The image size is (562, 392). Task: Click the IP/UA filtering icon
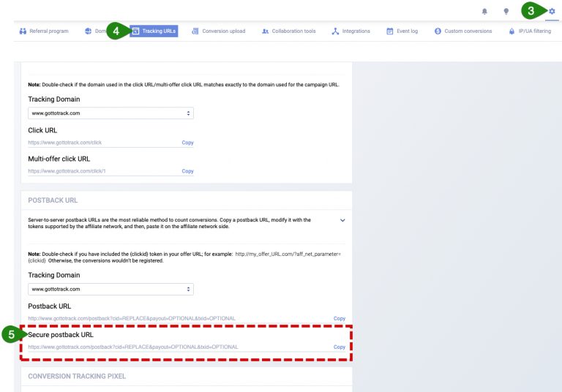[512, 31]
